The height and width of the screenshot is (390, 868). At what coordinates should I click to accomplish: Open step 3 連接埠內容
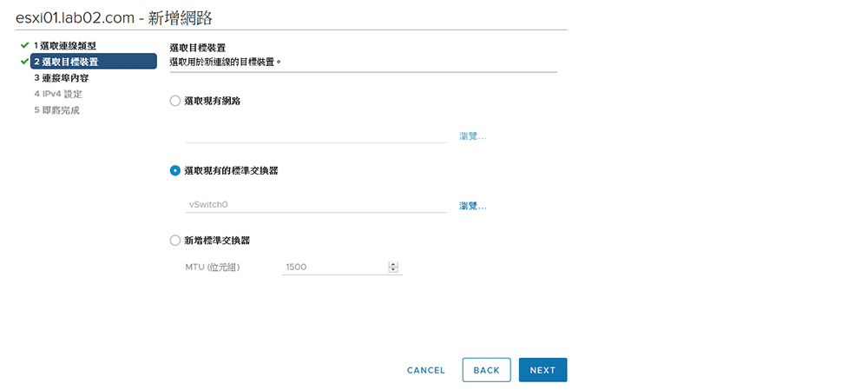coord(61,77)
